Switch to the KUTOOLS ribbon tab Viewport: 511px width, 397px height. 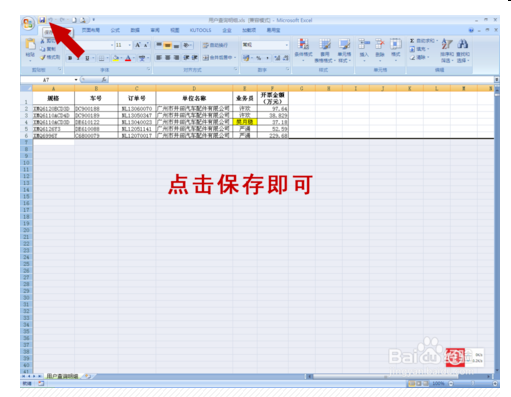[x=200, y=30]
